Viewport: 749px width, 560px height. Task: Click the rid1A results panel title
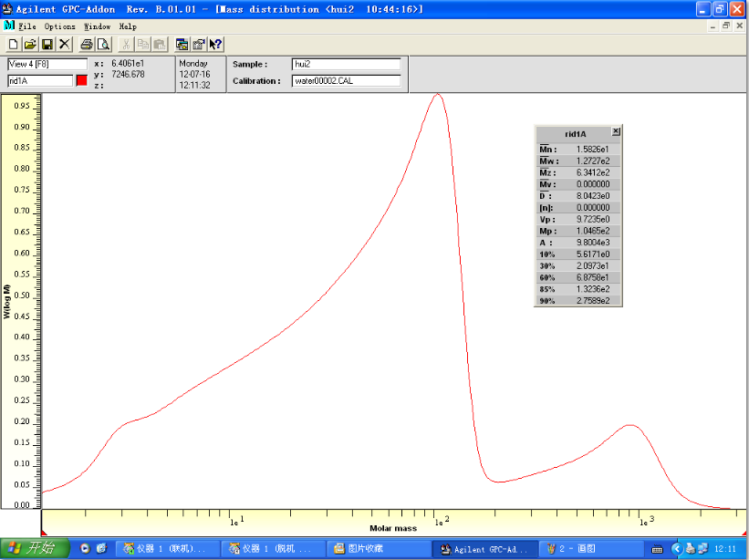click(575, 134)
